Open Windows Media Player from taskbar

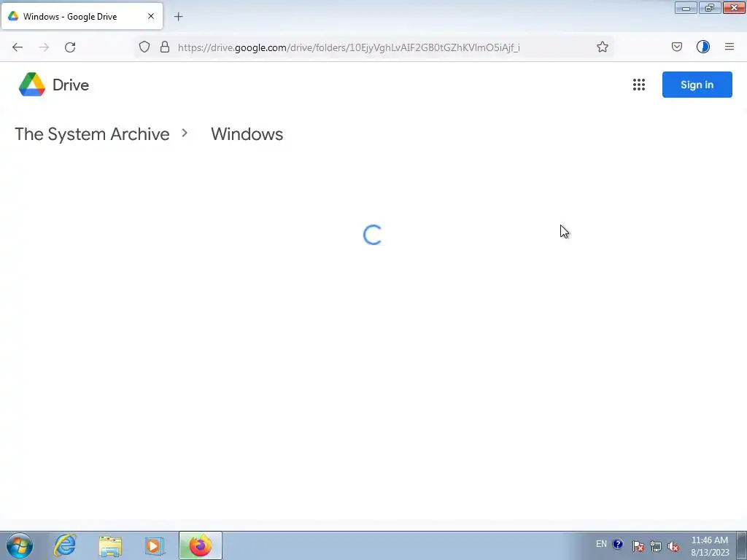(x=155, y=546)
